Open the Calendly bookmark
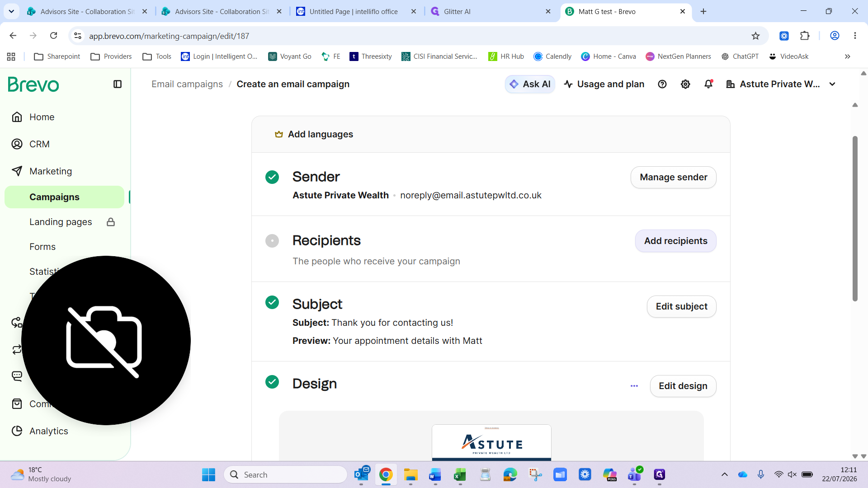 [552, 56]
